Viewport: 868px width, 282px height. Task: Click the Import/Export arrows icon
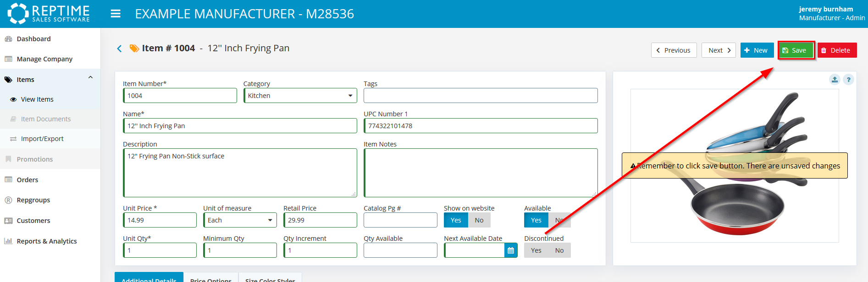tap(13, 139)
